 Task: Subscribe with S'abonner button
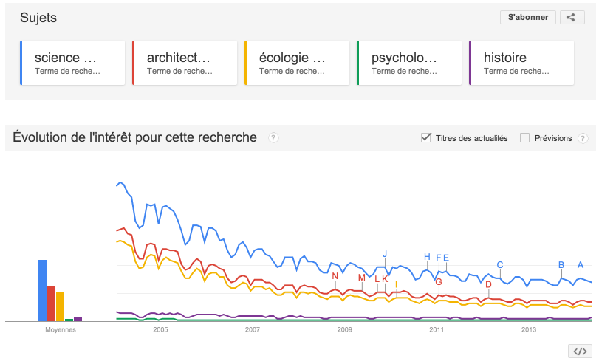[528, 17]
